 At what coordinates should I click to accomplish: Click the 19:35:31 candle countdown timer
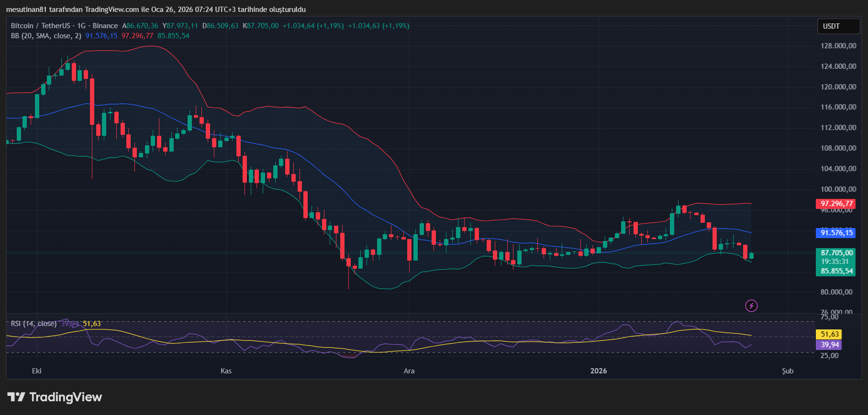pyautogui.click(x=835, y=262)
